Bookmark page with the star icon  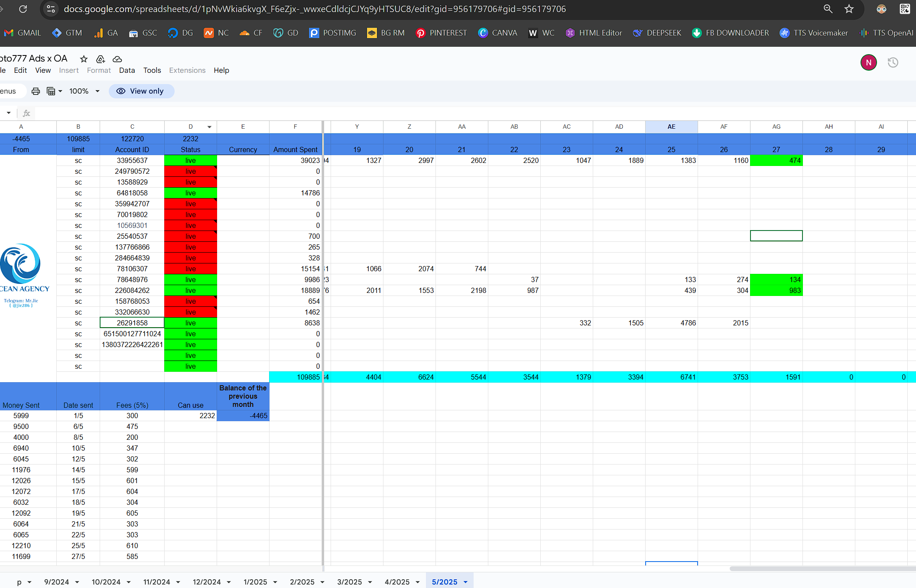pyautogui.click(x=849, y=9)
